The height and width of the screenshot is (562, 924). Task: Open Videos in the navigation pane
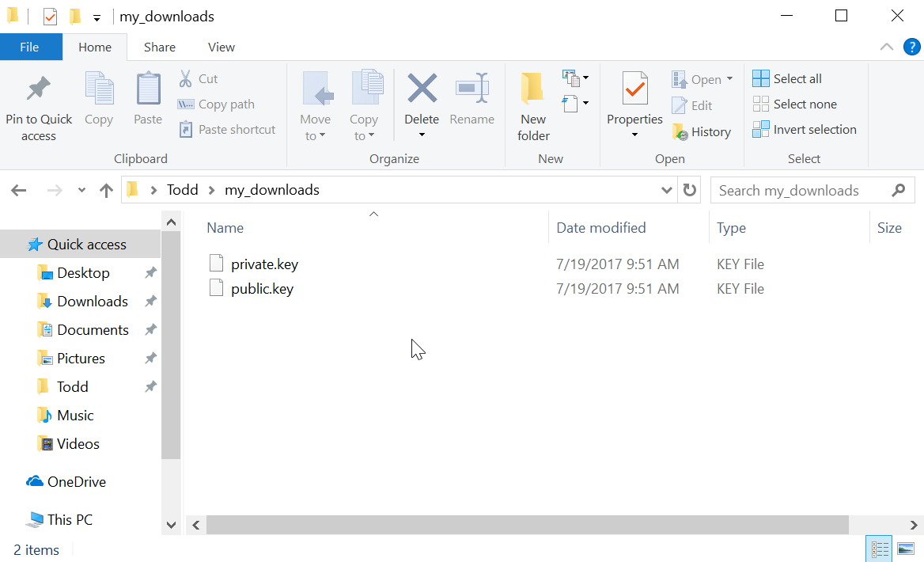[x=78, y=444]
